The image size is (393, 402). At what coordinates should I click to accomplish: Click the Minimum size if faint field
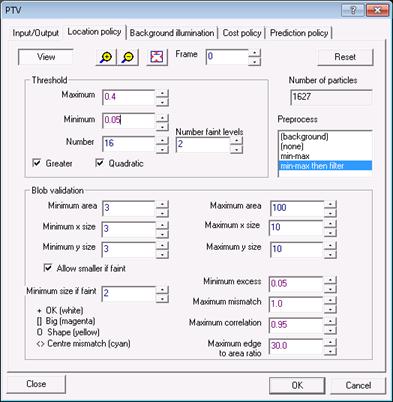[x=129, y=294]
